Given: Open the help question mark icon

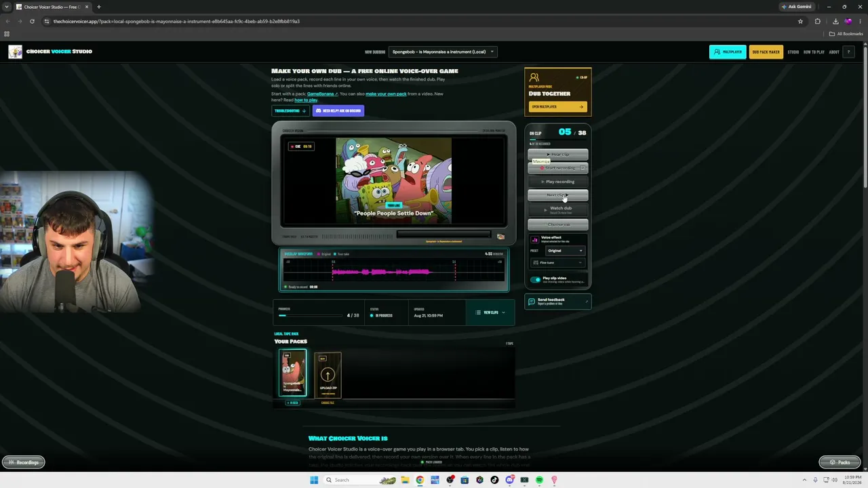Looking at the screenshot, I should pos(848,52).
